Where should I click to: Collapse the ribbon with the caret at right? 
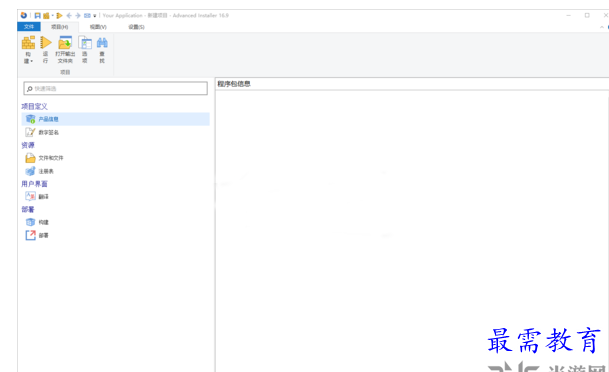[x=602, y=27]
